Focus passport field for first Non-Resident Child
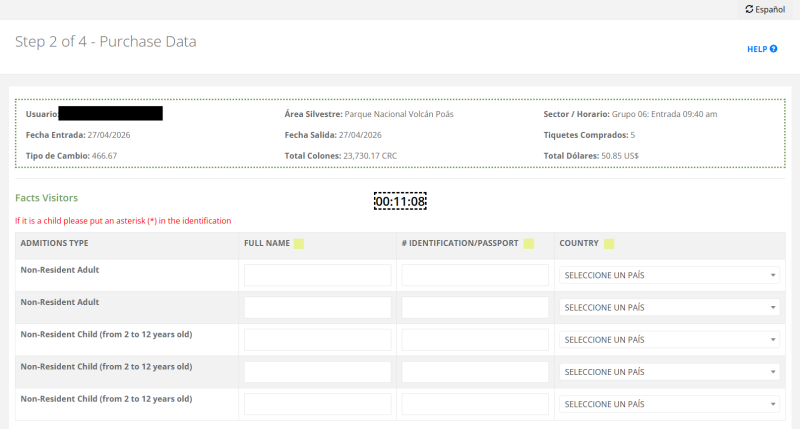Image resolution: width=800 pixels, height=429 pixels. (475, 340)
